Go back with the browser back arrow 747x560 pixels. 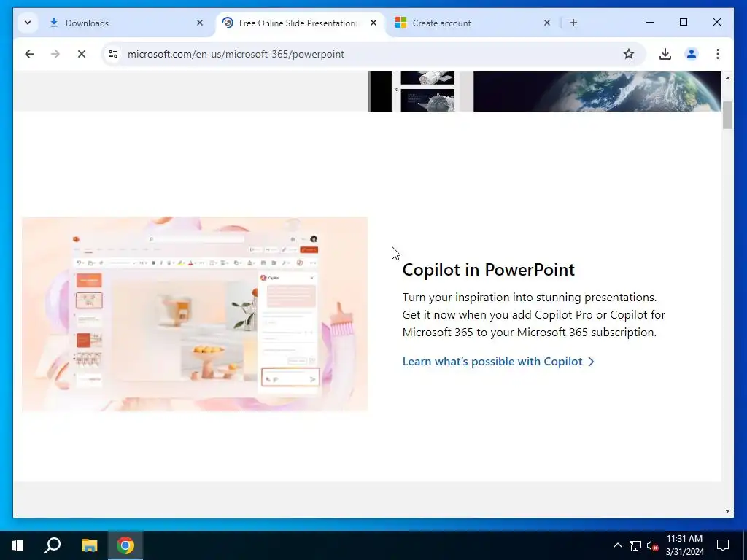[x=29, y=54]
